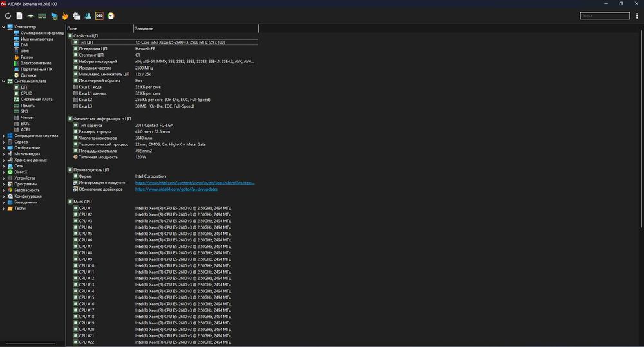This screenshot has width=644, height=347.
Task: Select Имя компьютера in the tree
Action: click(37, 39)
